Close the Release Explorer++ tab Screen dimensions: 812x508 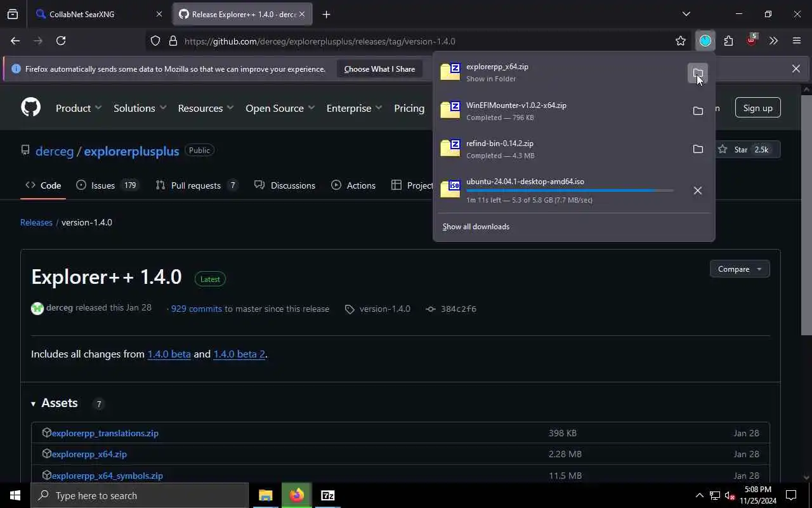(302, 14)
